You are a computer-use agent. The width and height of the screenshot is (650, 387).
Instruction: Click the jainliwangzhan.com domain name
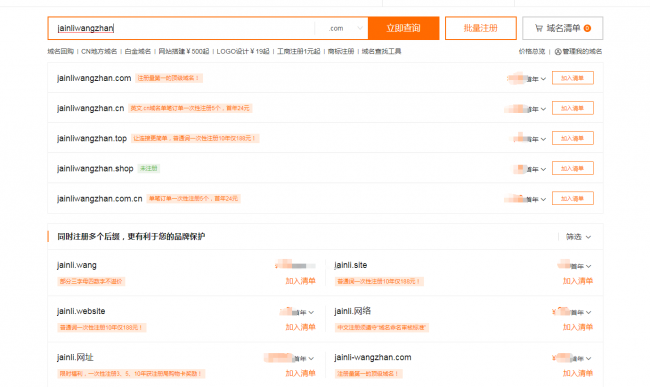[x=94, y=78]
